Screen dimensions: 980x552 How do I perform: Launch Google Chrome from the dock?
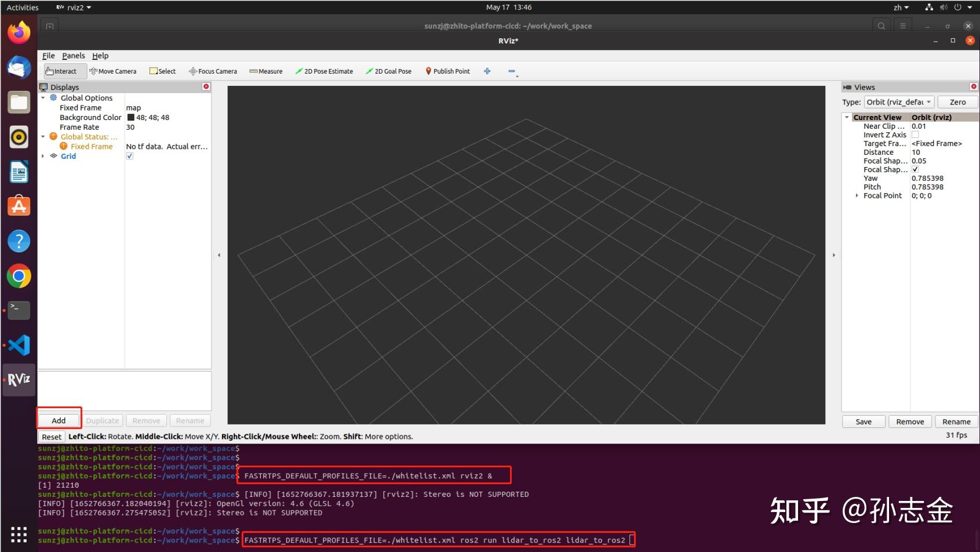[x=19, y=276]
